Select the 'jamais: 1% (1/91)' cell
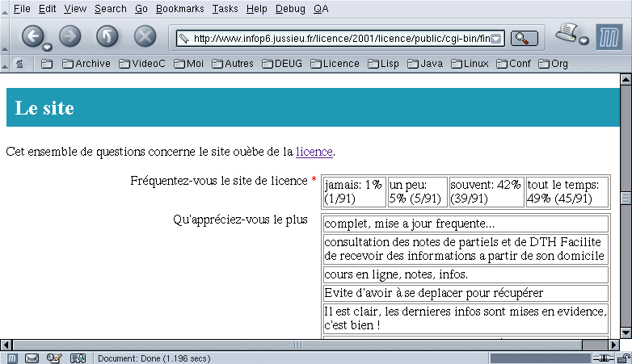Image resolution: width=632 pixels, height=364 pixels. click(354, 191)
